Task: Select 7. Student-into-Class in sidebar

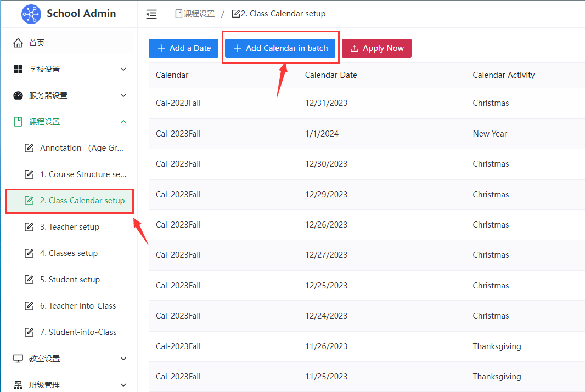Action: click(x=78, y=332)
